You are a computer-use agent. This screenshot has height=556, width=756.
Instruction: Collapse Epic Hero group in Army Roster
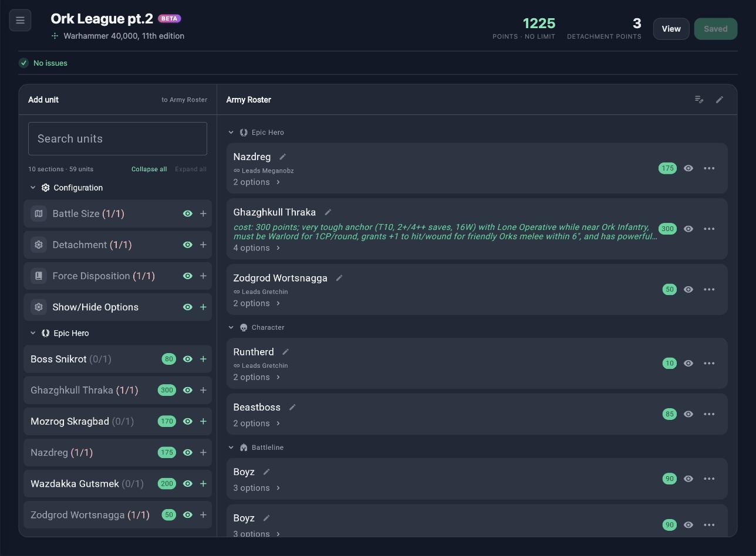[x=231, y=133]
